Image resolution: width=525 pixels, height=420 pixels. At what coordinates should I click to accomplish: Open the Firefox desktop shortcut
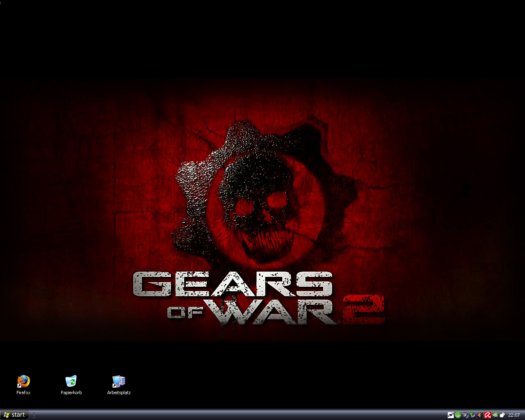click(23, 381)
